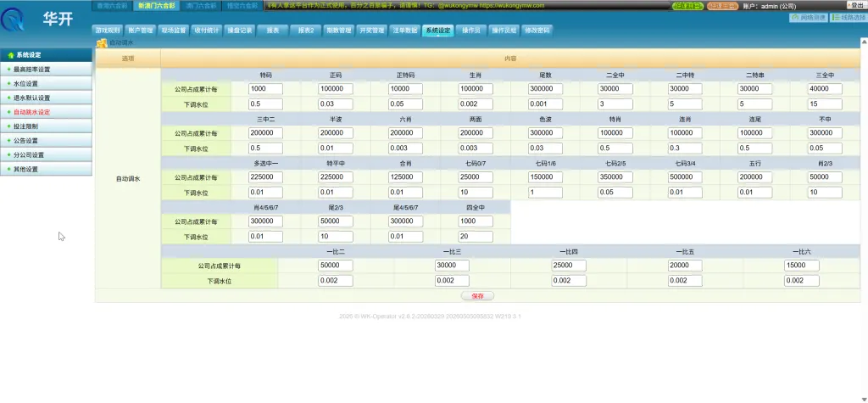Select 退水默认设置 in sidebar
Image resolution: width=868 pixels, height=403 pixels.
click(46, 98)
